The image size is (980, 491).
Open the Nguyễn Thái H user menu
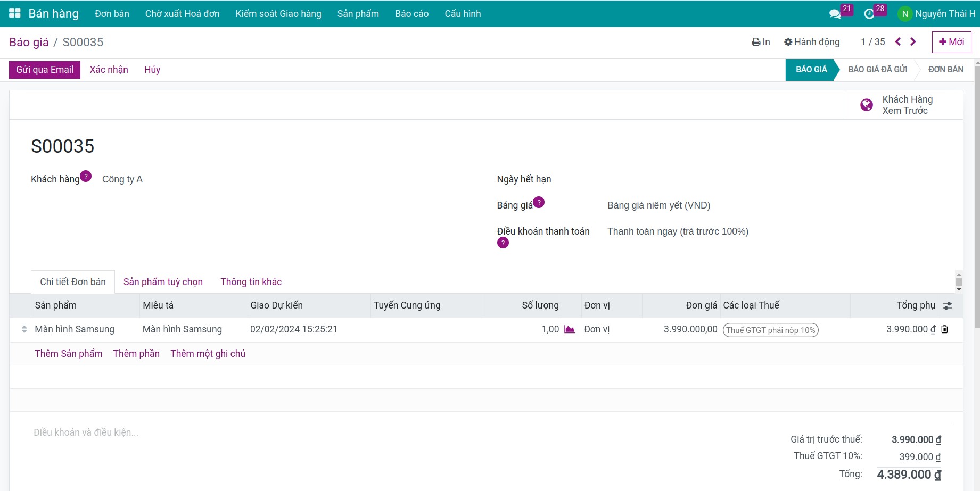[937, 14]
